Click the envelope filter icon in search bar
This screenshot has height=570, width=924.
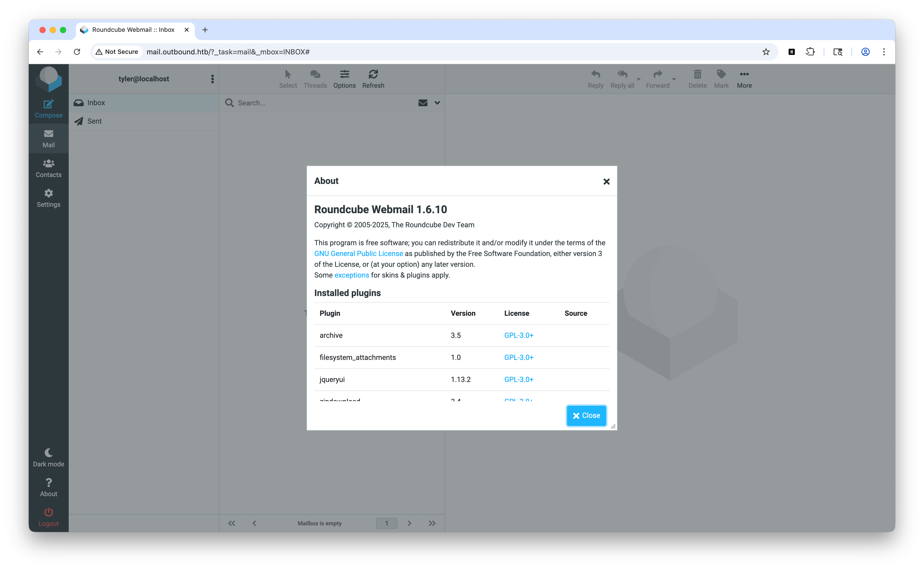[423, 103]
